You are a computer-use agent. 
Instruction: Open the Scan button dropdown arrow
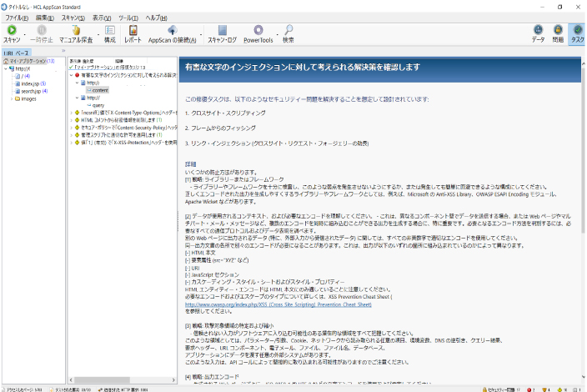[25, 35]
